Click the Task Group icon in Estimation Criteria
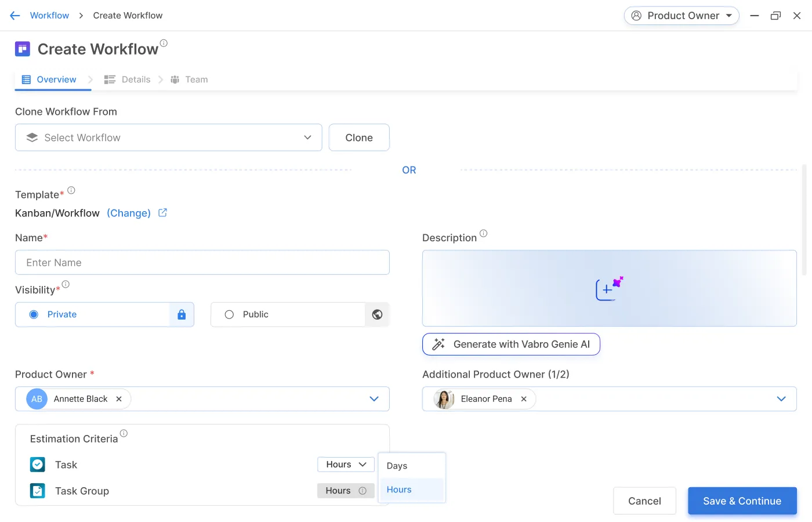The width and height of the screenshot is (812, 522). [x=37, y=490]
